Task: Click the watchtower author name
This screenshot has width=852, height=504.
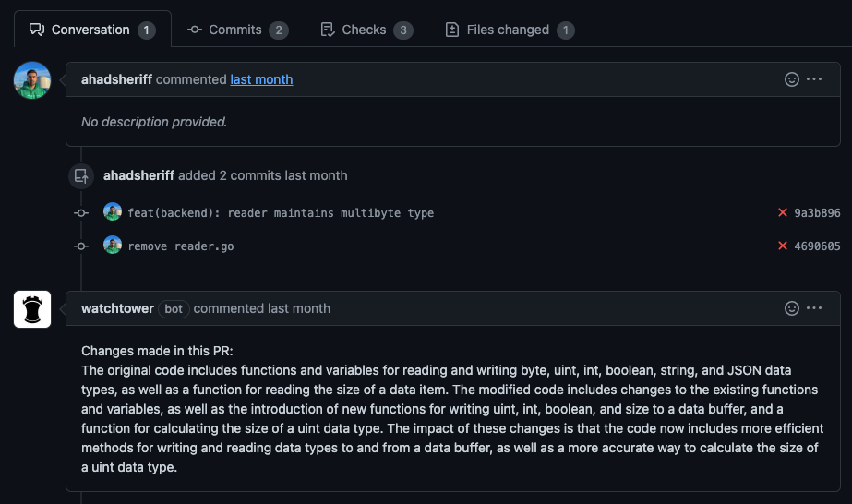Action: [117, 308]
